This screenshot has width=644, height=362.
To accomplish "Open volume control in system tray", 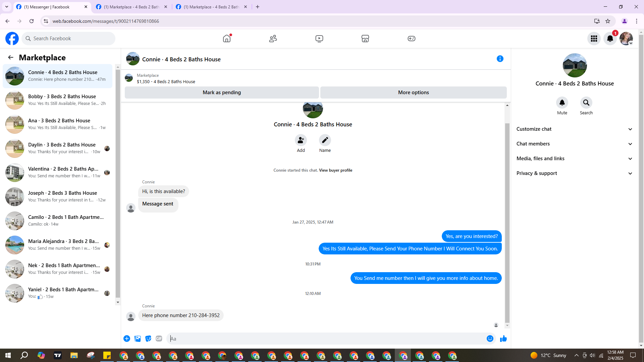I will (592, 355).
